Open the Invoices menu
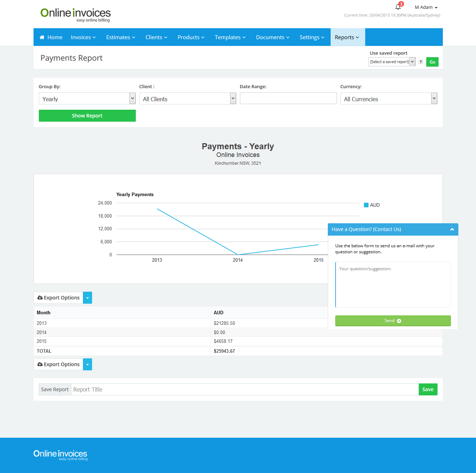Screen dimensions: 476x473 click(83, 37)
